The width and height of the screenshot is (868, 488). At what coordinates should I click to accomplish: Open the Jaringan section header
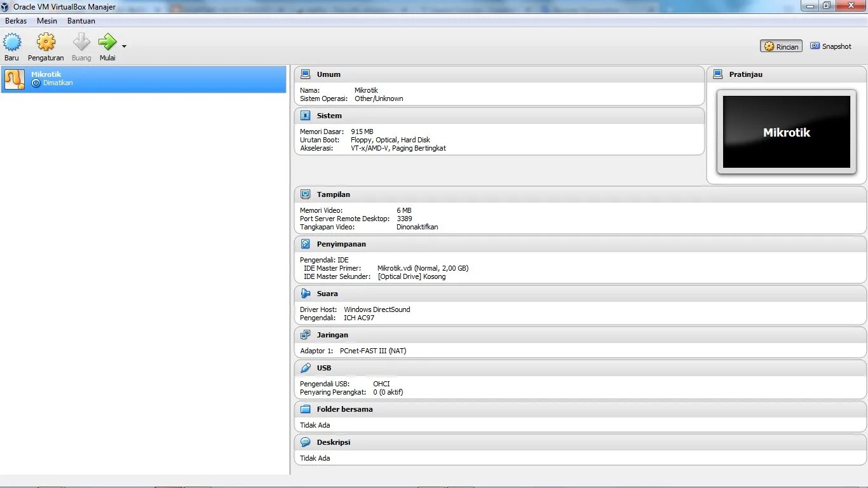click(x=581, y=335)
